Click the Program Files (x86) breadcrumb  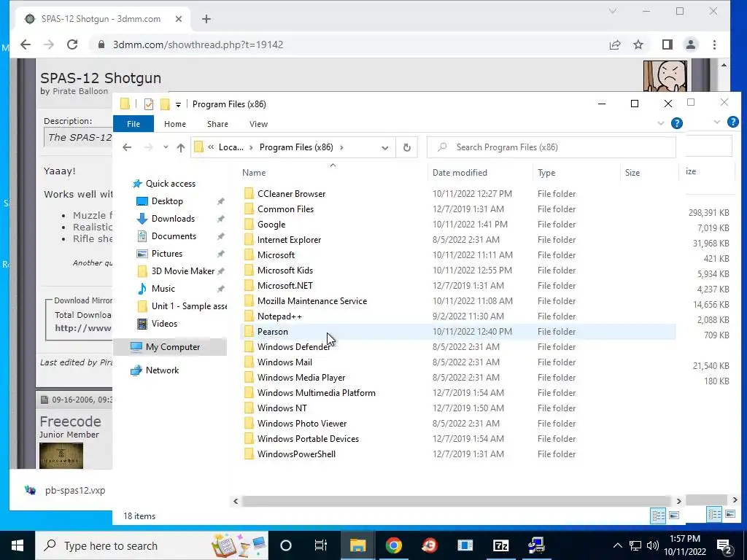(296, 147)
